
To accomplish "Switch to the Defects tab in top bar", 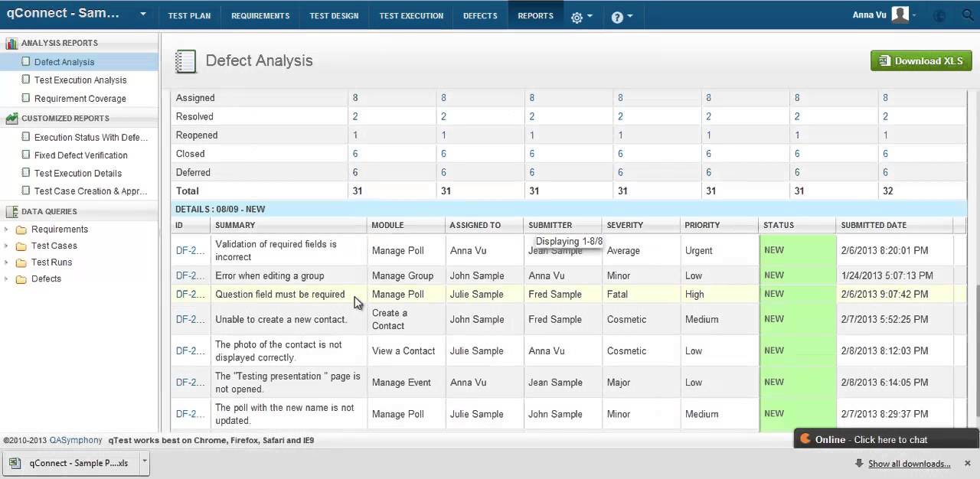I will 480,15.
